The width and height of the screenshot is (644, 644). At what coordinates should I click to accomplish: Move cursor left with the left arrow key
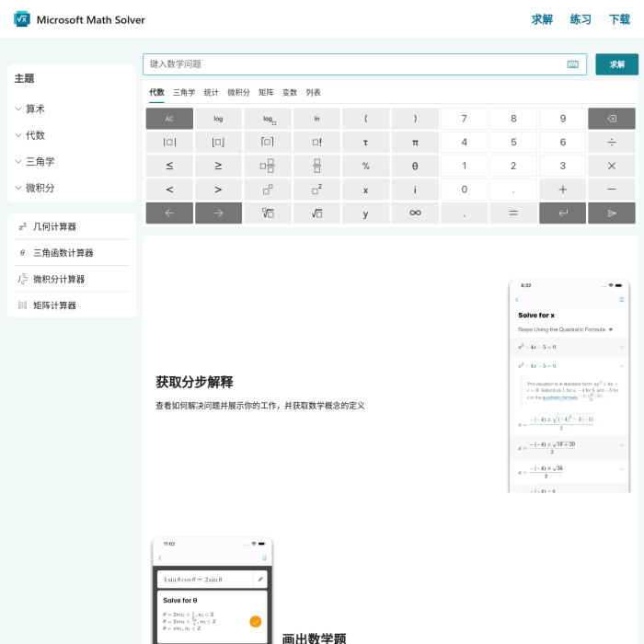tap(169, 213)
